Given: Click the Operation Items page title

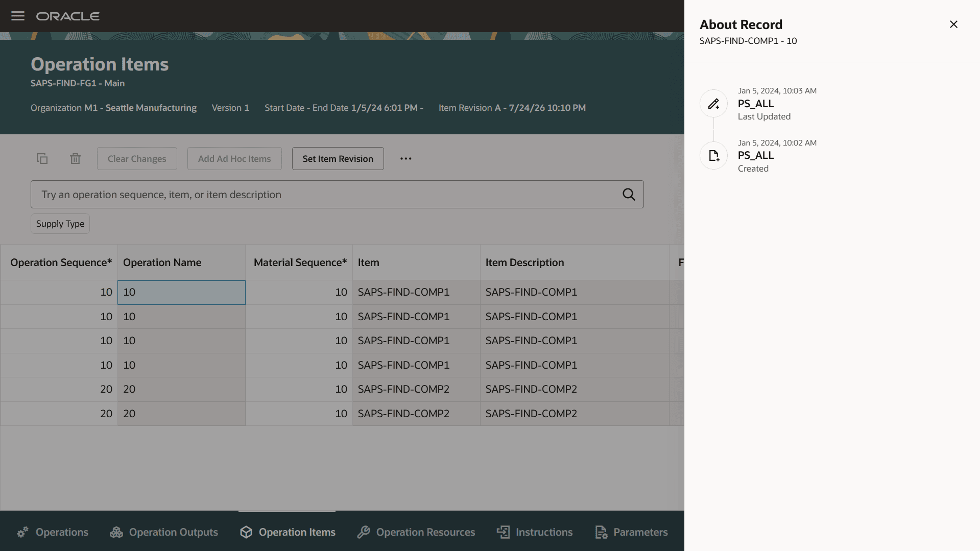Looking at the screenshot, I should (100, 64).
